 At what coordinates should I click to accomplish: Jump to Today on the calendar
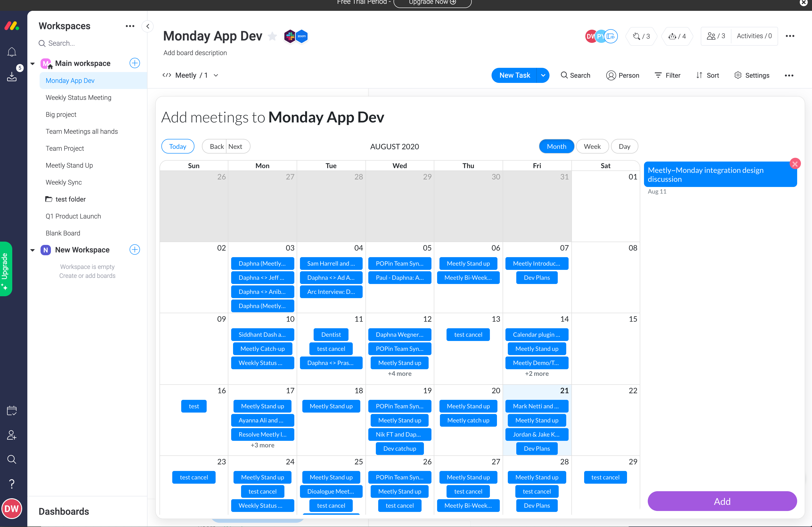177,146
